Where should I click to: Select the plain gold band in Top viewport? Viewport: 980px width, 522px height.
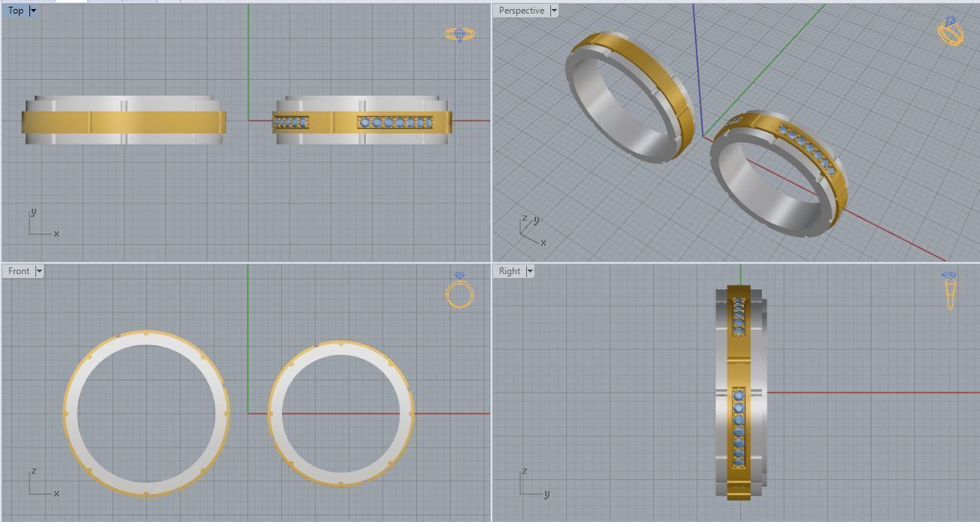124,121
